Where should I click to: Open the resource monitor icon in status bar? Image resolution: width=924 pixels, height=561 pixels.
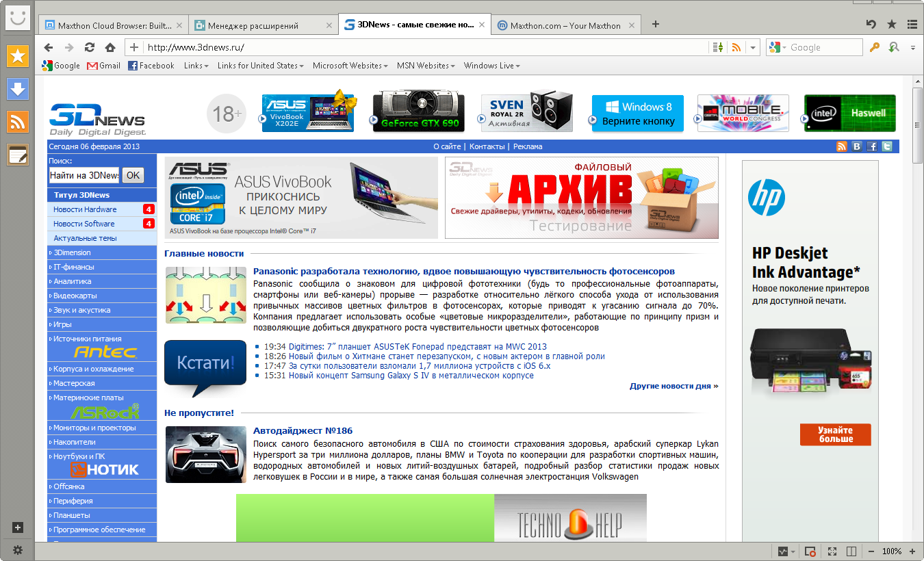[783, 551]
